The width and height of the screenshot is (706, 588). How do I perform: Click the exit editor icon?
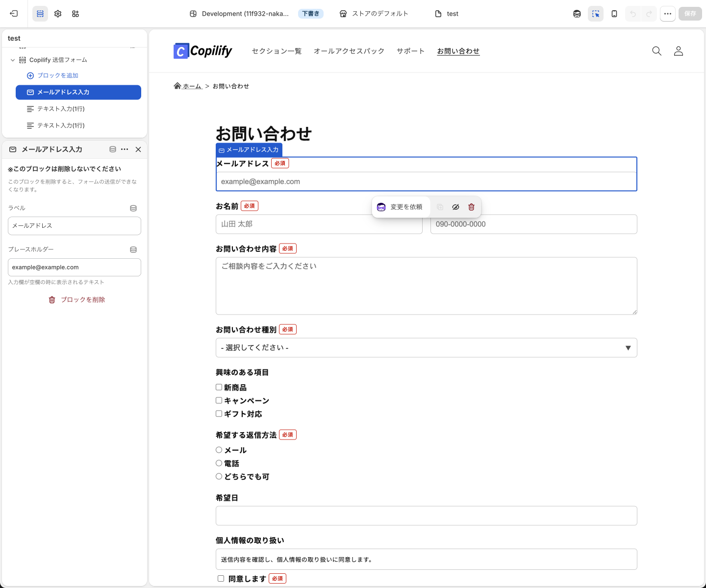click(14, 14)
